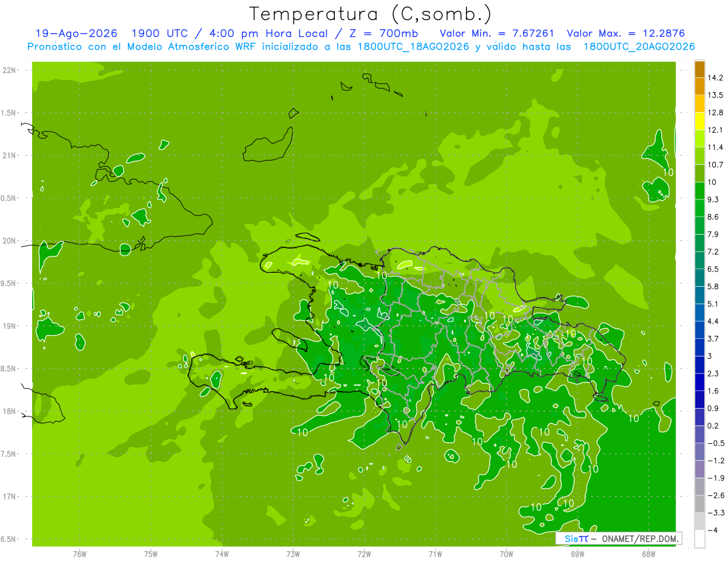
Task: Select the '19-Ago-2026' date text
Action: click(76, 33)
